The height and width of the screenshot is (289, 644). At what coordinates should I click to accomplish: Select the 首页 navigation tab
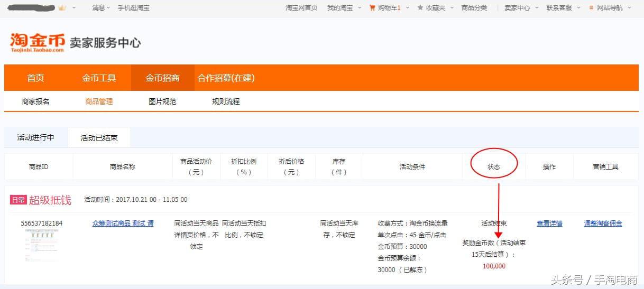[x=35, y=78]
